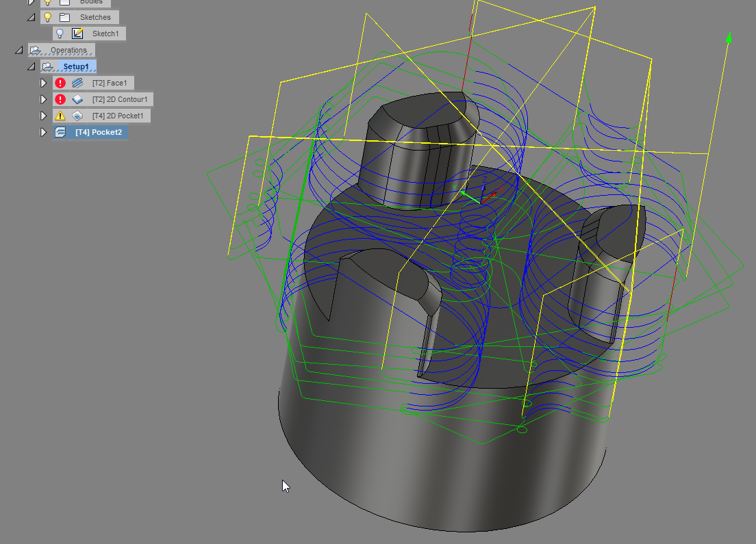Screen dimensions: 756x544
Task: Click the Sketch1 pencil icon
Action: tap(79, 34)
